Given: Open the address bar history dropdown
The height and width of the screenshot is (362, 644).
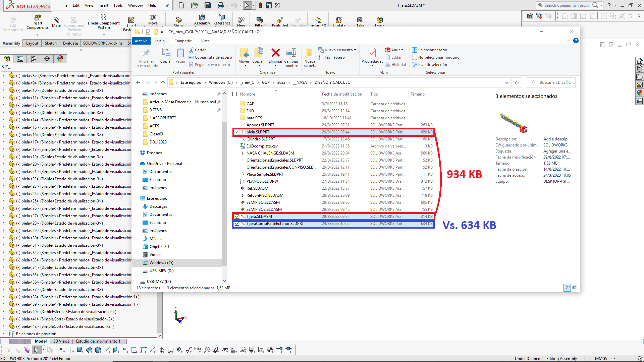Looking at the screenshot, I should (506, 82).
